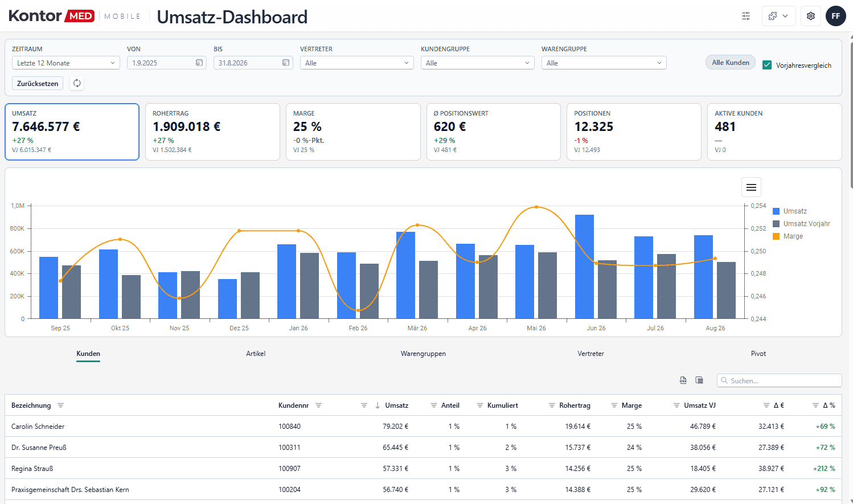Switch to the Vertreter tab

pos(590,354)
